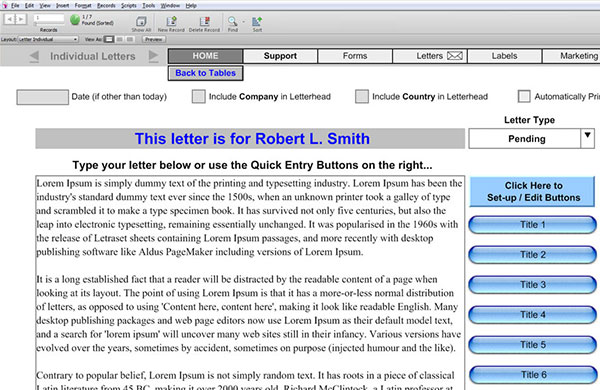Click right arrow beside Individual Letters
Screen dimensions: 600x390
pos(153,56)
